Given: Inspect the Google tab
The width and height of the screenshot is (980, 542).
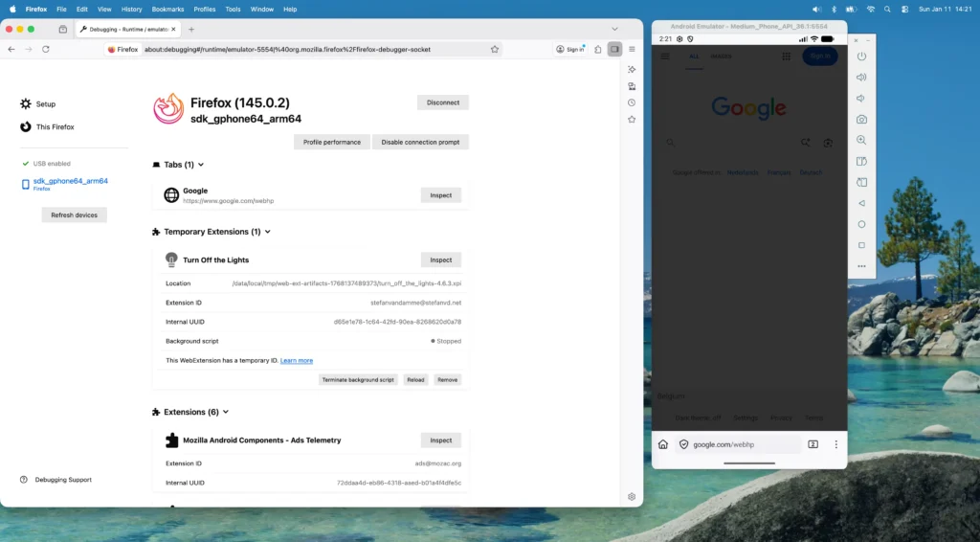Looking at the screenshot, I should click(440, 195).
